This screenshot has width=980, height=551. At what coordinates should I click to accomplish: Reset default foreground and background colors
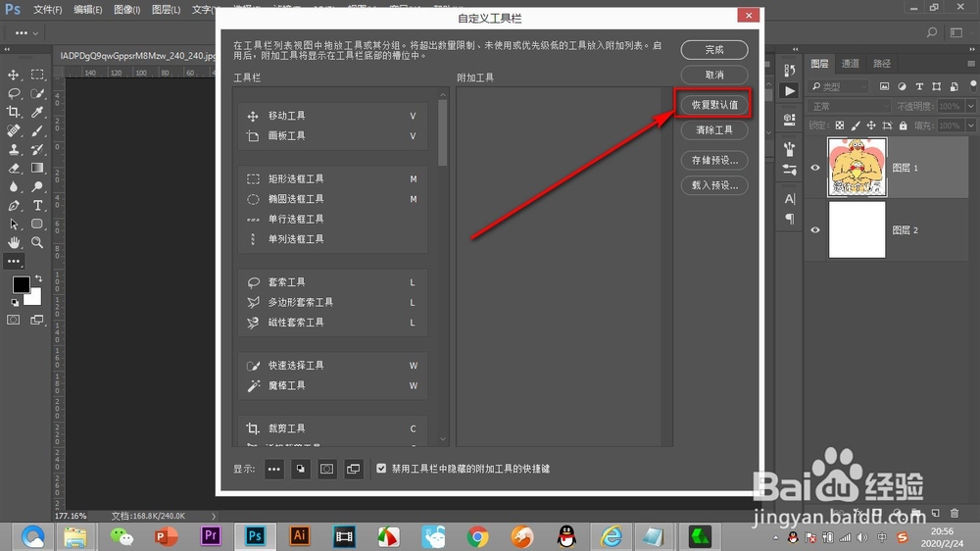coord(15,303)
